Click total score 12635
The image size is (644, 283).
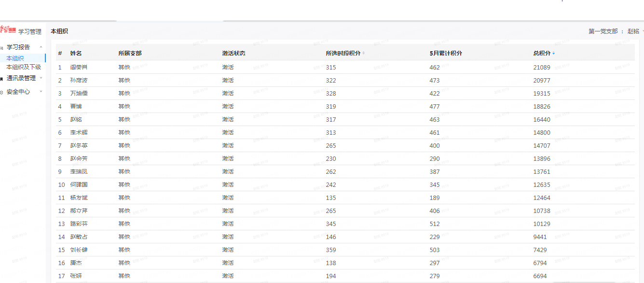[542, 185]
